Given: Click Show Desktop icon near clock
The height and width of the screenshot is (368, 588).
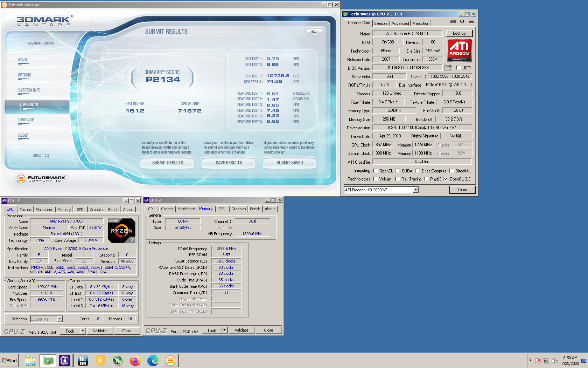Looking at the screenshot, I should (x=584, y=361).
